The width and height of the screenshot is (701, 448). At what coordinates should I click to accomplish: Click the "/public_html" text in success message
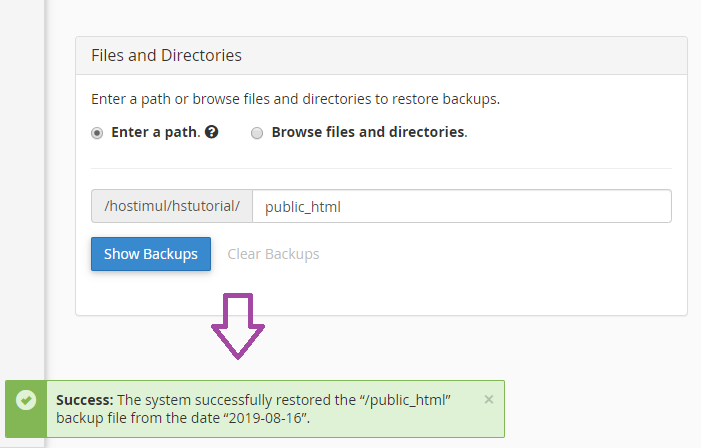410,399
